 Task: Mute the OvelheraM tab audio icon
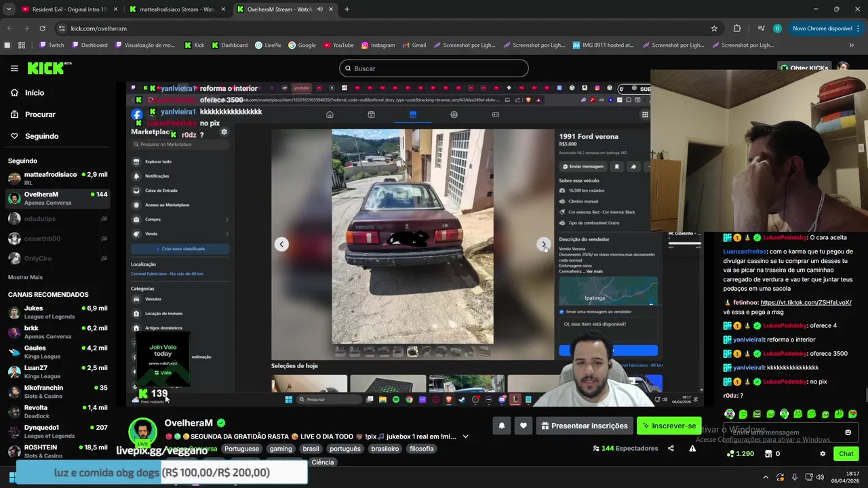[x=320, y=9]
